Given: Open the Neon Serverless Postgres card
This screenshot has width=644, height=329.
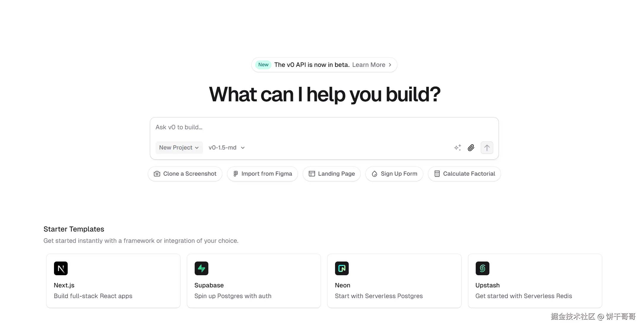Looking at the screenshot, I should [394, 281].
